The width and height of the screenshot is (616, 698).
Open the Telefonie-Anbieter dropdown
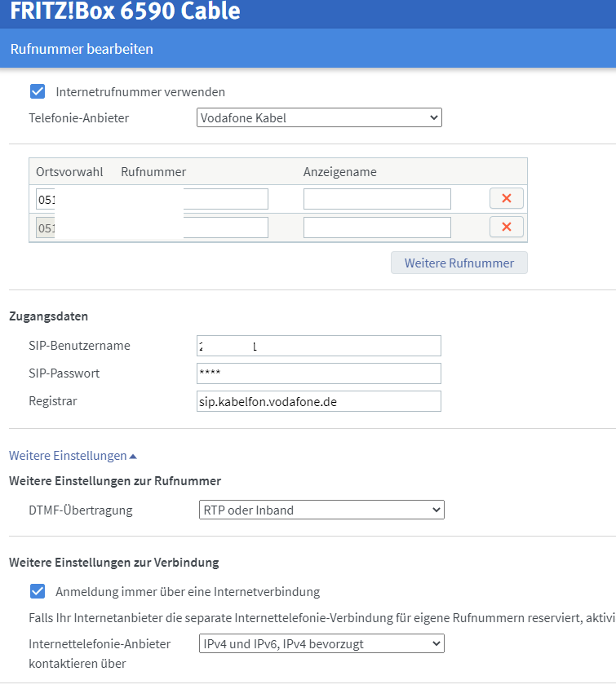tap(318, 117)
